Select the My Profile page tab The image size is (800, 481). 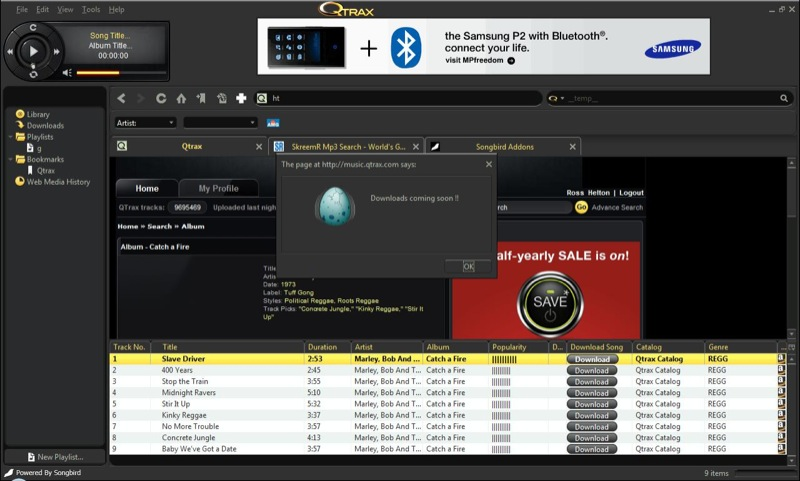218,188
